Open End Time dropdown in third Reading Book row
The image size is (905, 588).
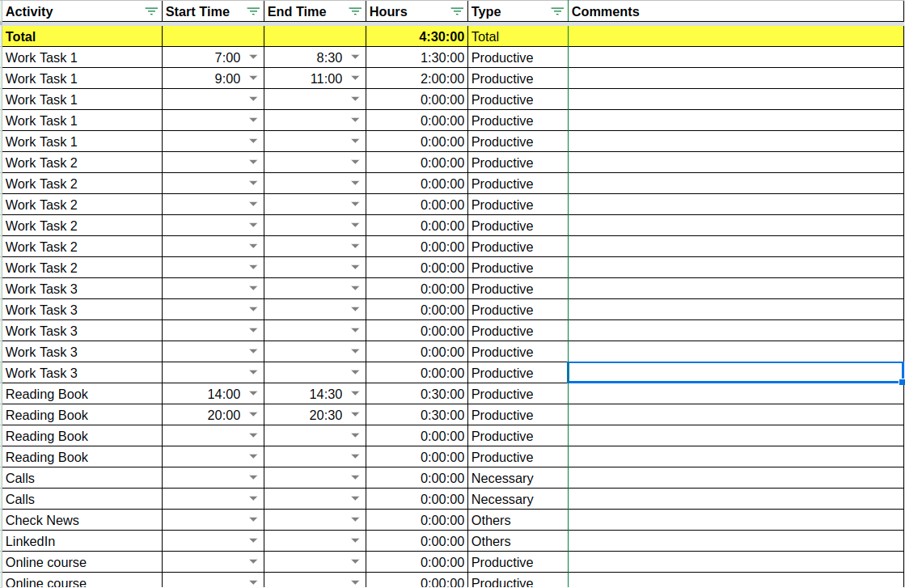[x=354, y=435]
